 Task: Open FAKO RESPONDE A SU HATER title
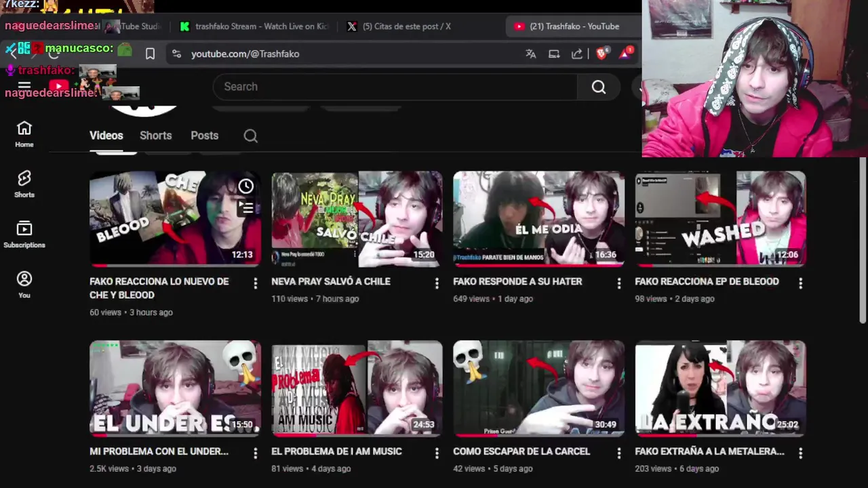pos(517,281)
